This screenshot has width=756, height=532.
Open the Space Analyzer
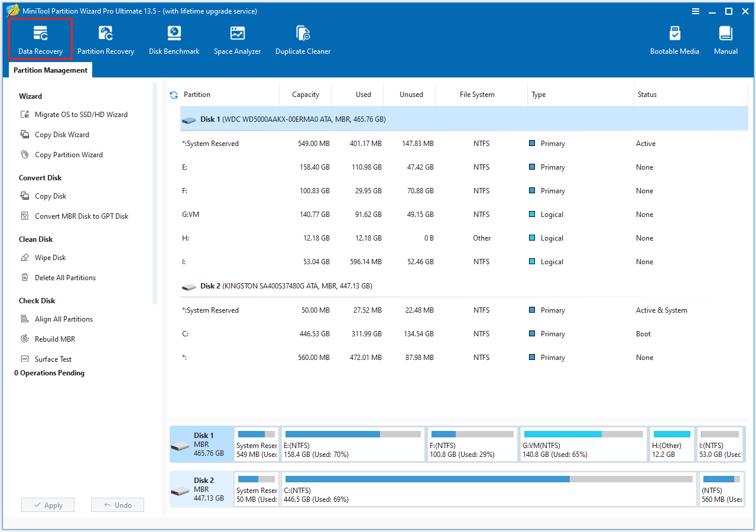(237, 38)
